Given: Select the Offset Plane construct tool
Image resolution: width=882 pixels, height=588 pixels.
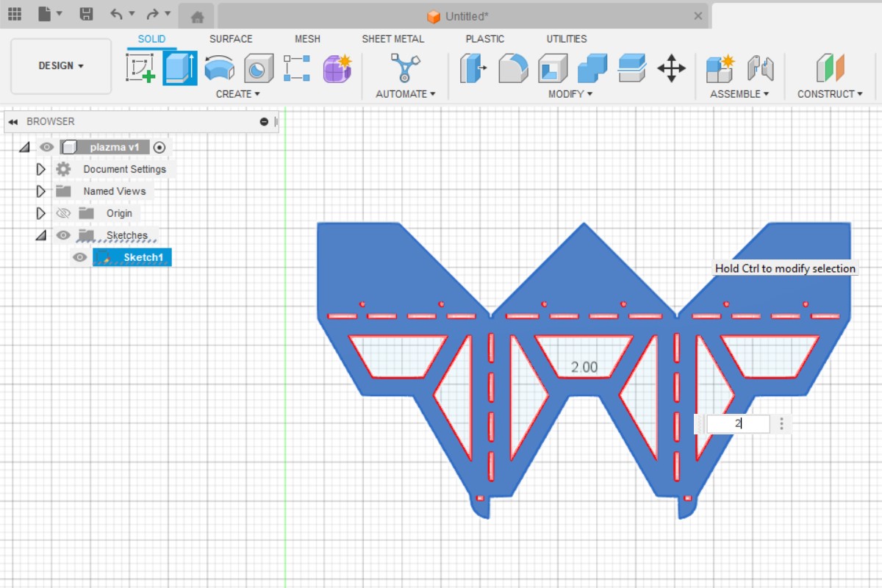Looking at the screenshot, I should tap(831, 68).
